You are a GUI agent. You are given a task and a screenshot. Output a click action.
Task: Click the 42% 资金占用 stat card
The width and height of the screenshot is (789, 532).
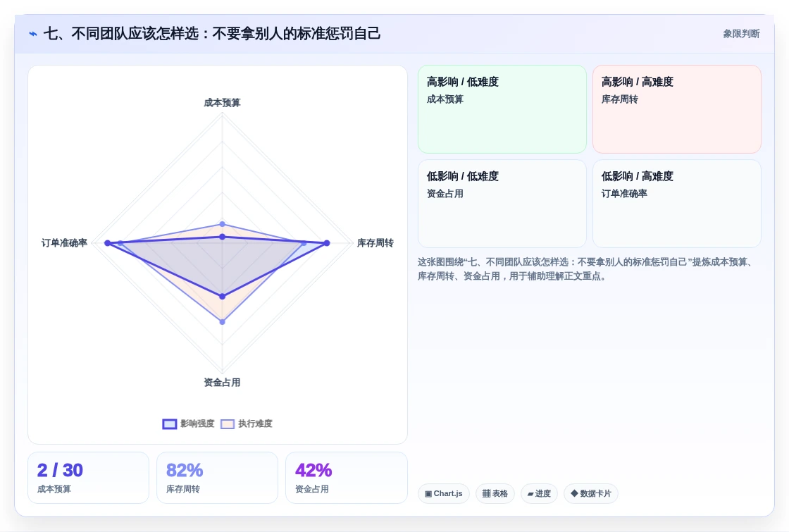[346, 478]
